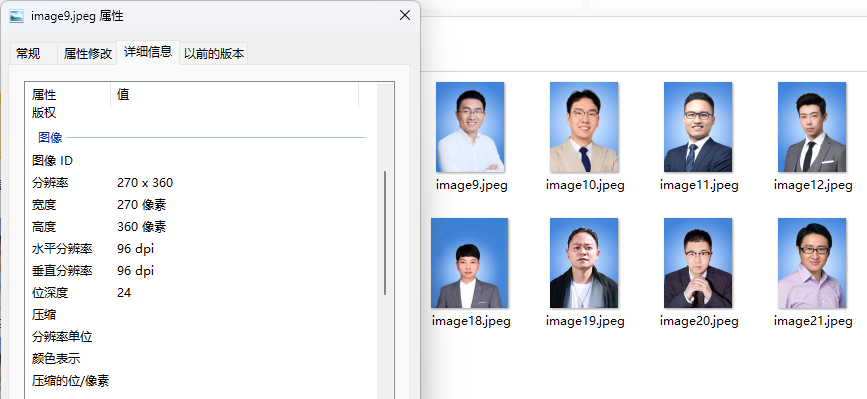Select image19.jpeg thumbnail in file explorer

click(x=584, y=263)
